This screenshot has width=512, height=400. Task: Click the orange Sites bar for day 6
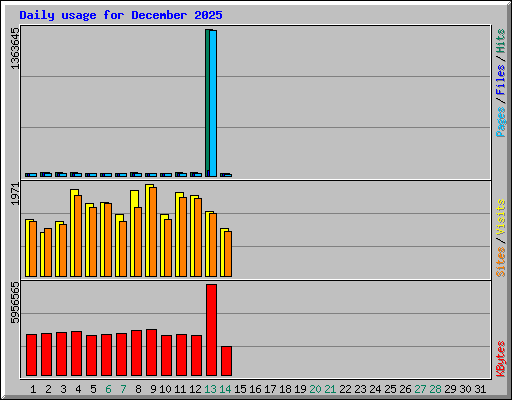(x=108, y=240)
